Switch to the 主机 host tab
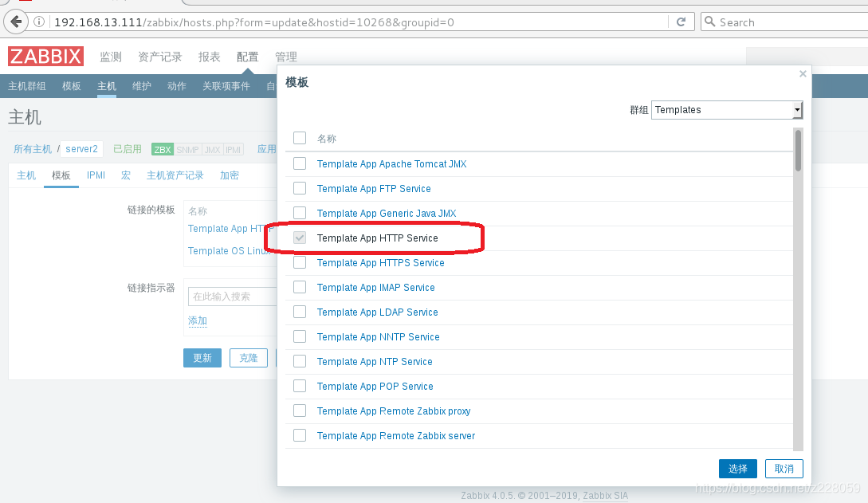Viewport: 868px width, 503px height. 26,175
